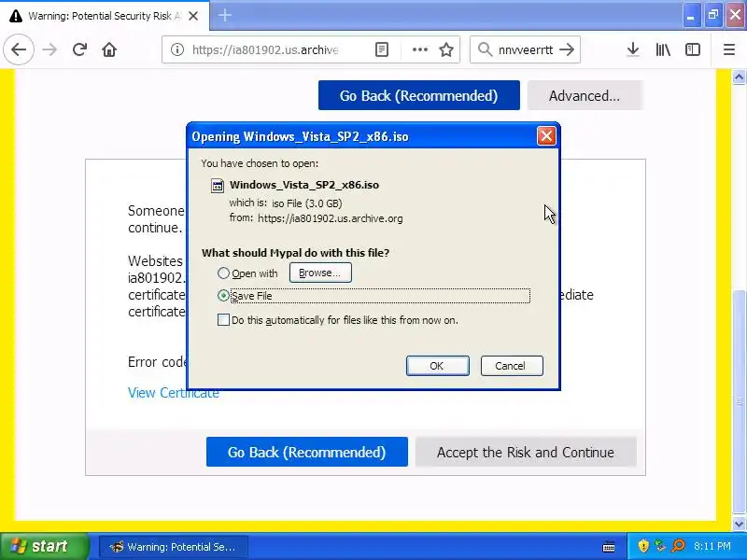The width and height of the screenshot is (747, 560).
Task: Toggle the sidebar icon
Action: (693, 49)
